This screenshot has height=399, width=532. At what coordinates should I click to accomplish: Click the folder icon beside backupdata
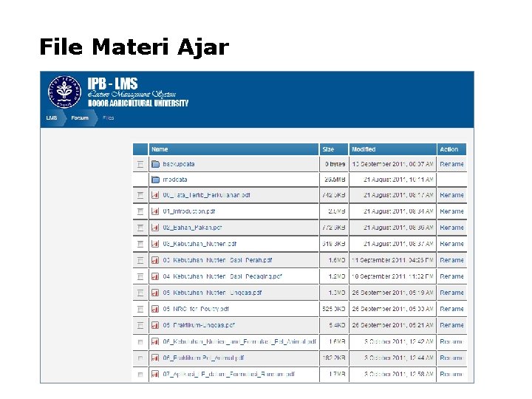[155, 164]
